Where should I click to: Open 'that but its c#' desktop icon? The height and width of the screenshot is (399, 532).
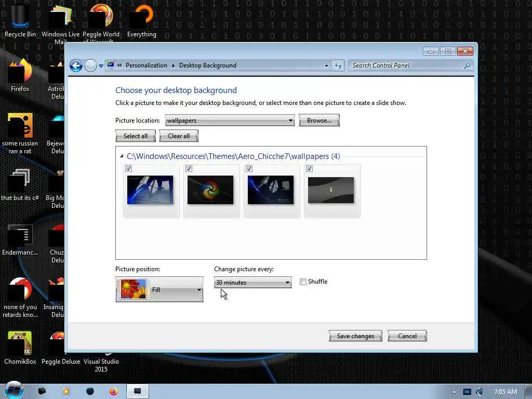(x=20, y=184)
